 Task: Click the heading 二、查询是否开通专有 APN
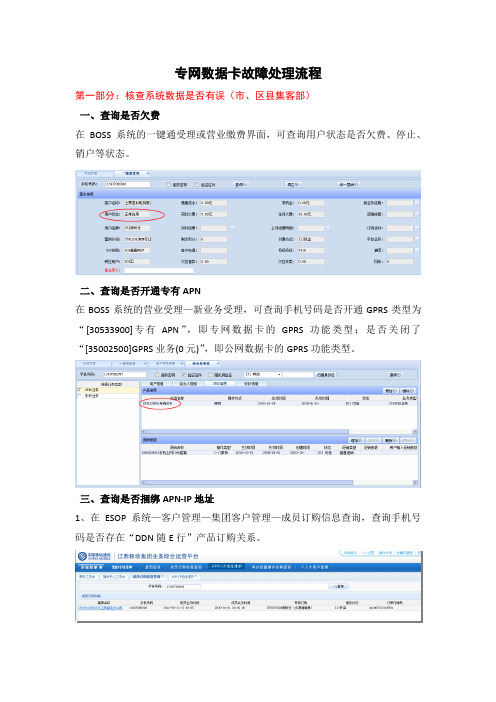pos(140,291)
